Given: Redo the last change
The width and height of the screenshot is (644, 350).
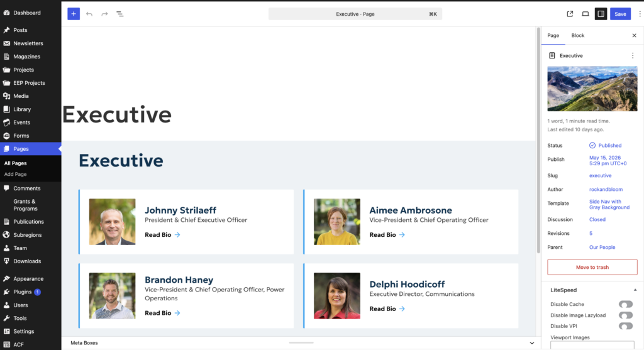Looking at the screenshot, I should pyautogui.click(x=104, y=14).
